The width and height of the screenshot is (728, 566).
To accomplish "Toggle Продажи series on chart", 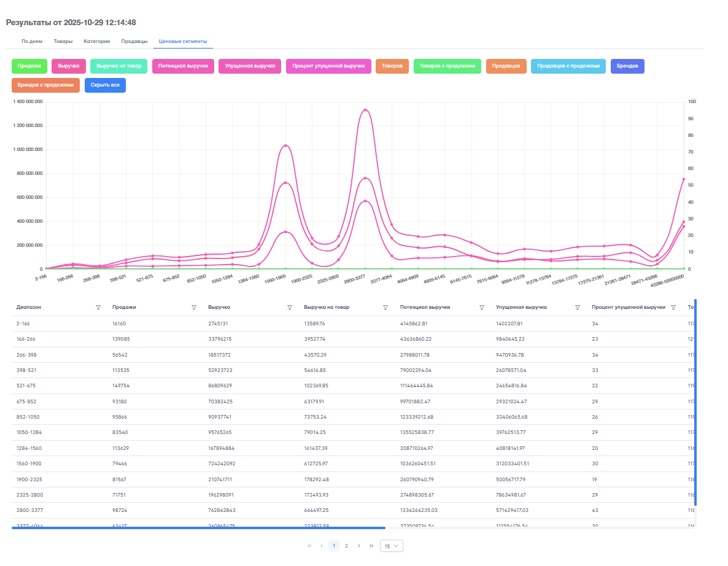I will 29,66.
